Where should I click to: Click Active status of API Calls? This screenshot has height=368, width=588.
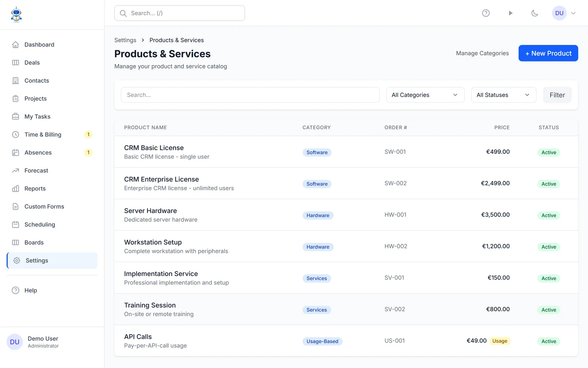tap(549, 342)
